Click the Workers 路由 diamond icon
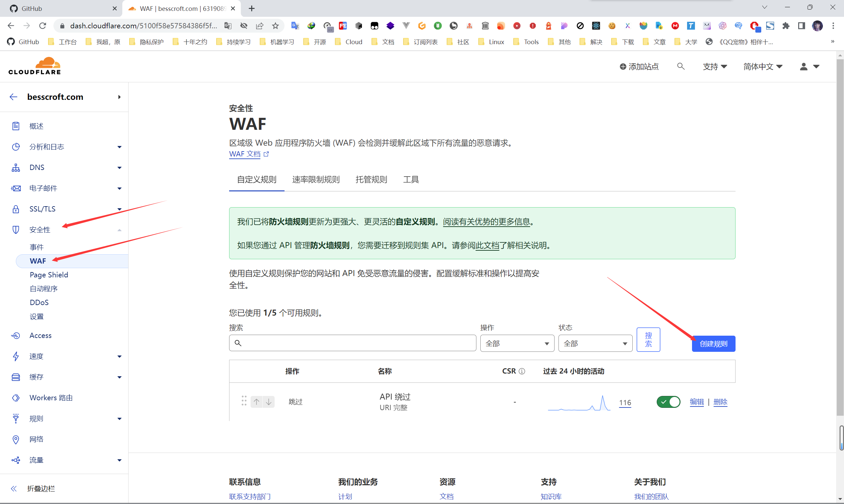The image size is (844, 504). [x=15, y=398]
